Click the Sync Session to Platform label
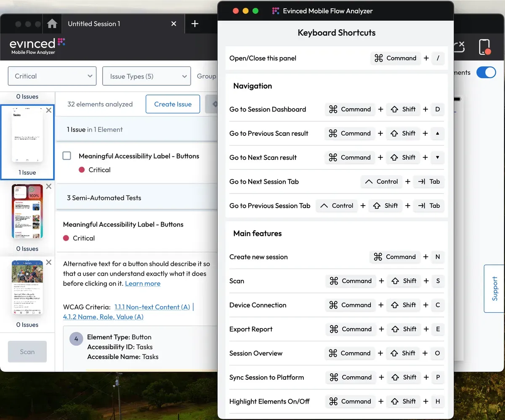Screen dimensions: 505x420 point(266,378)
